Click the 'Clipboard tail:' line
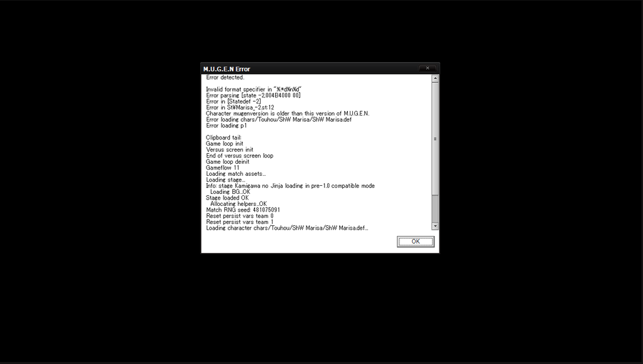 tap(224, 137)
